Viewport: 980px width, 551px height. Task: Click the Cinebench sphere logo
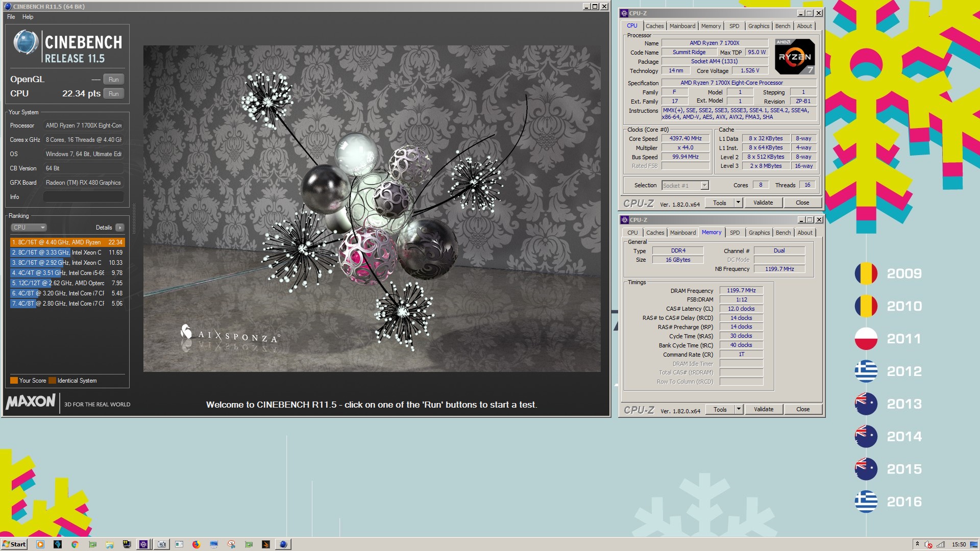coord(26,42)
